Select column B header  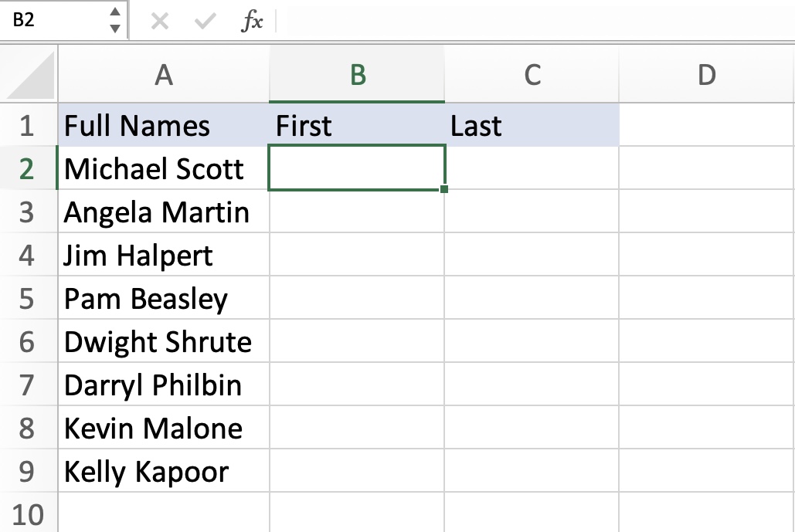coord(357,73)
